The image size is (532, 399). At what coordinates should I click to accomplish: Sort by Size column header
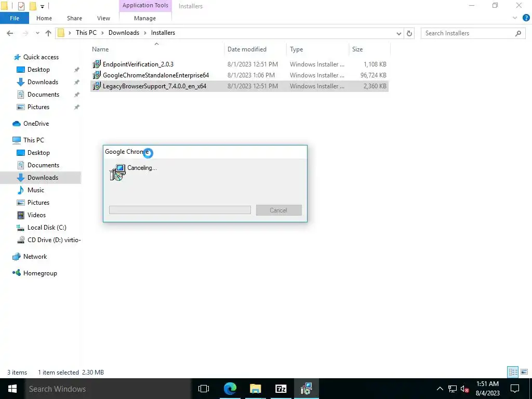tap(369, 49)
